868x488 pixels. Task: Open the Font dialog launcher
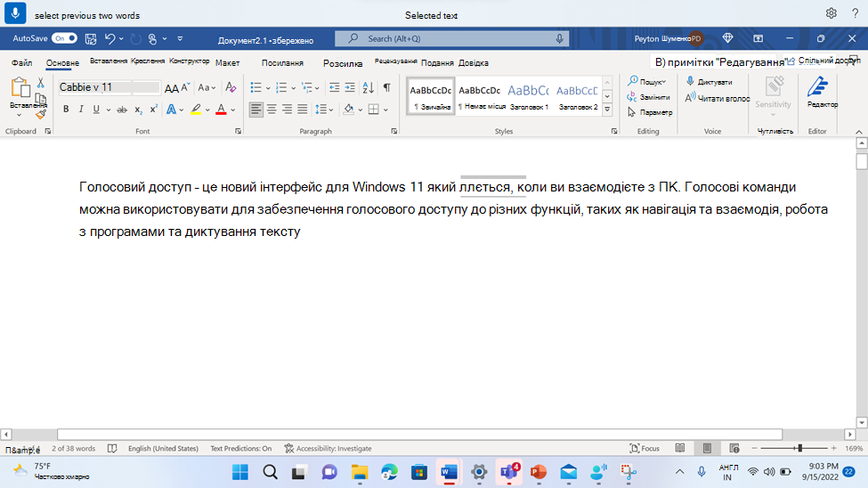[238, 131]
